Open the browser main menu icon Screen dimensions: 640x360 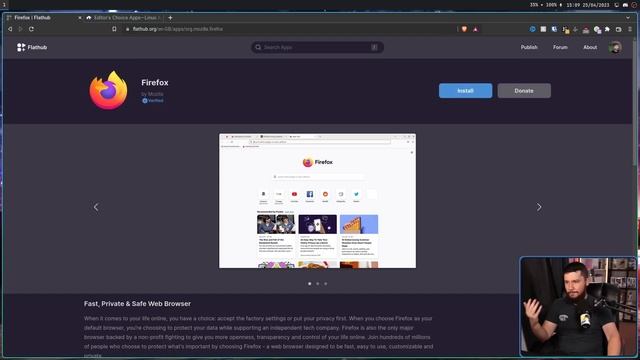[x=630, y=29]
